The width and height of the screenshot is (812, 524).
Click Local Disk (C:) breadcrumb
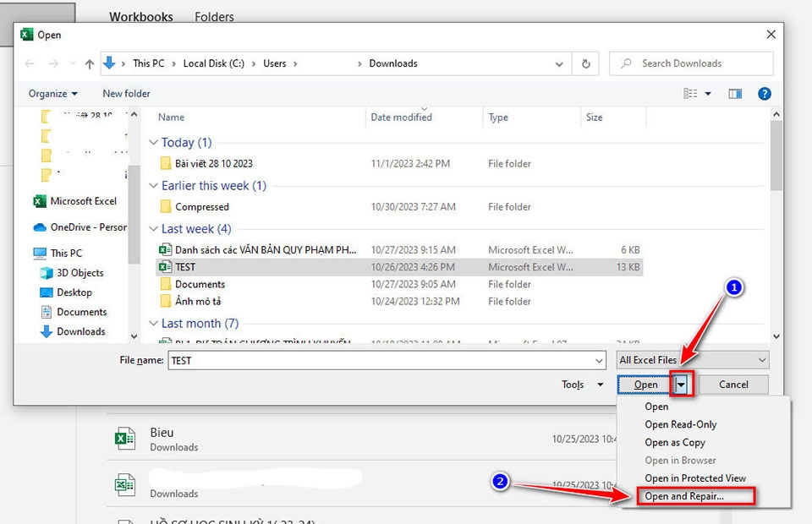click(x=214, y=63)
